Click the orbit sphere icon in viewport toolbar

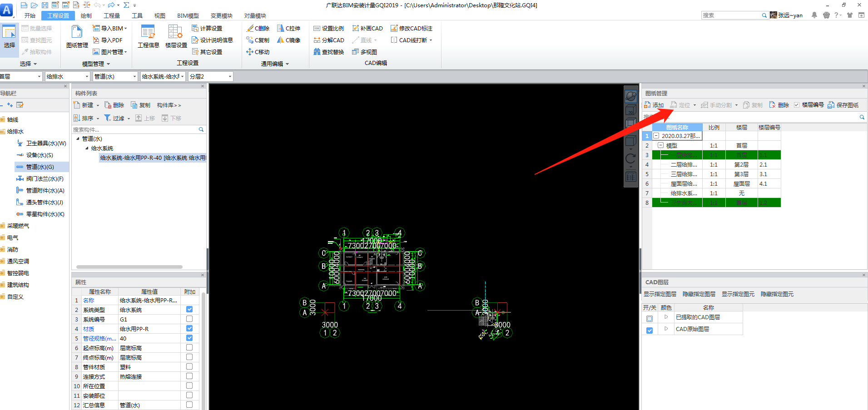631,96
